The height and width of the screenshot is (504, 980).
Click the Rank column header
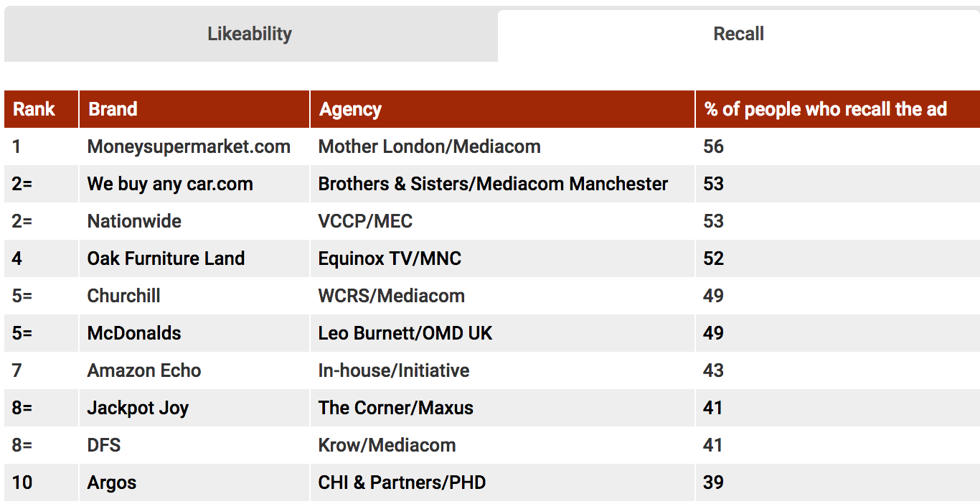tap(41, 109)
